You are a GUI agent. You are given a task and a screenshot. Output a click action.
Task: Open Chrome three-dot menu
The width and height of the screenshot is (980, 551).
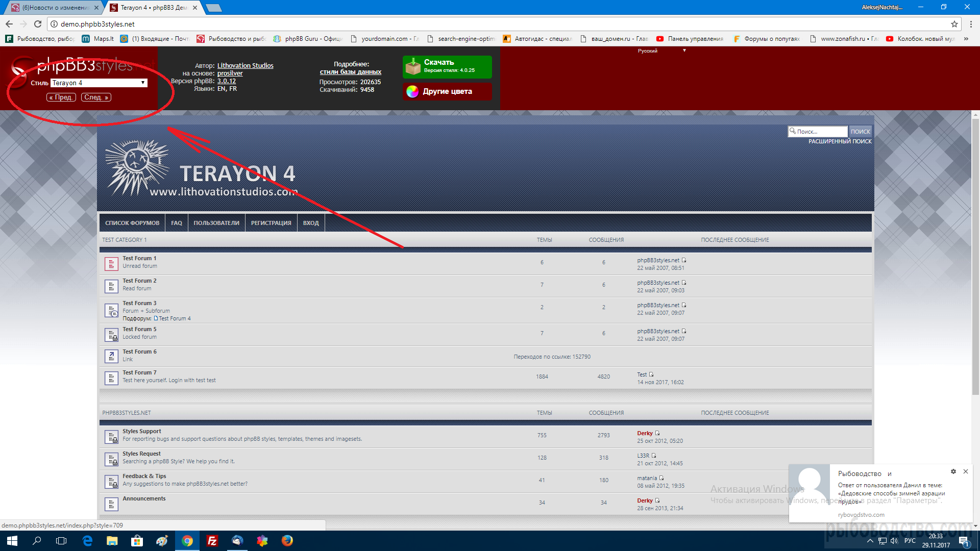coord(971,24)
